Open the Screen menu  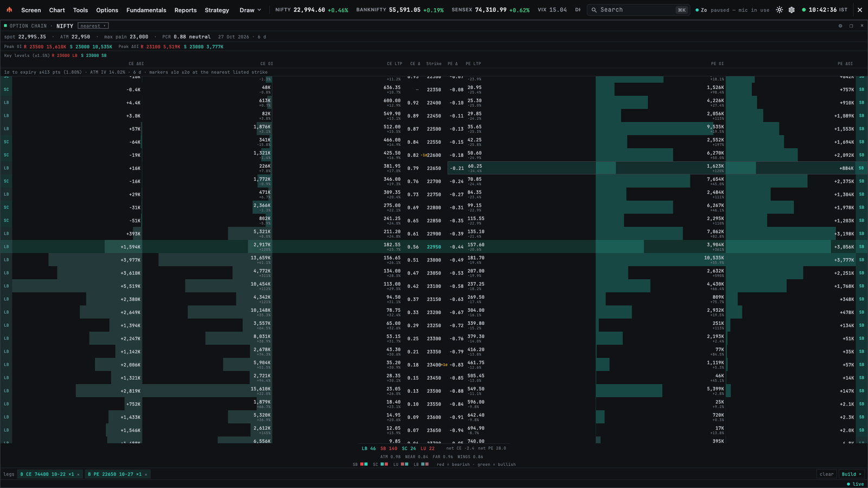pyautogui.click(x=31, y=10)
